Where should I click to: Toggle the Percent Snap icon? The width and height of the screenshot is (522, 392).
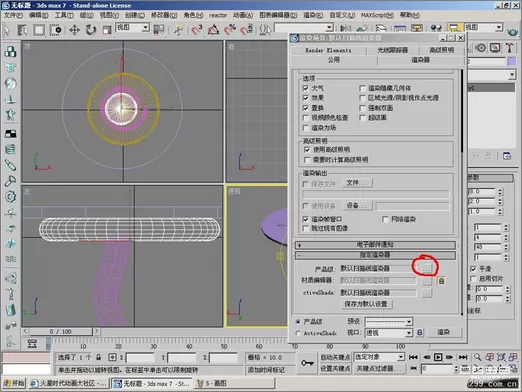tap(230, 30)
